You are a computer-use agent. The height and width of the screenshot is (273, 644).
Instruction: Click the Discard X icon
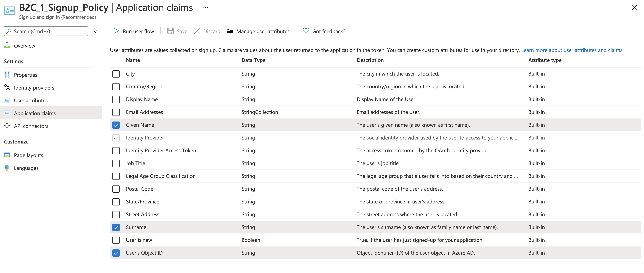coord(197,31)
